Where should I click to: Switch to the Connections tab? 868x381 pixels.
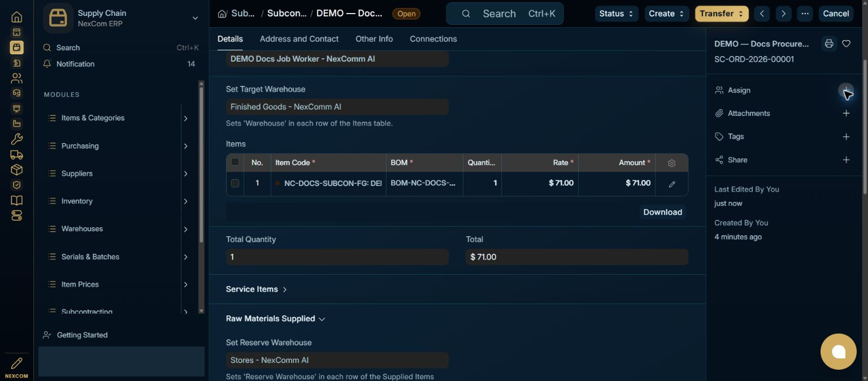click(433, 39)
